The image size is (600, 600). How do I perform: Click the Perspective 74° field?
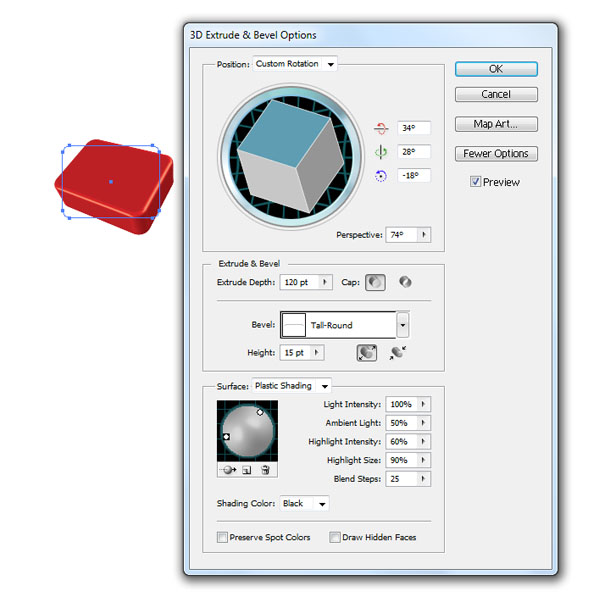click(x=401, y=235)
